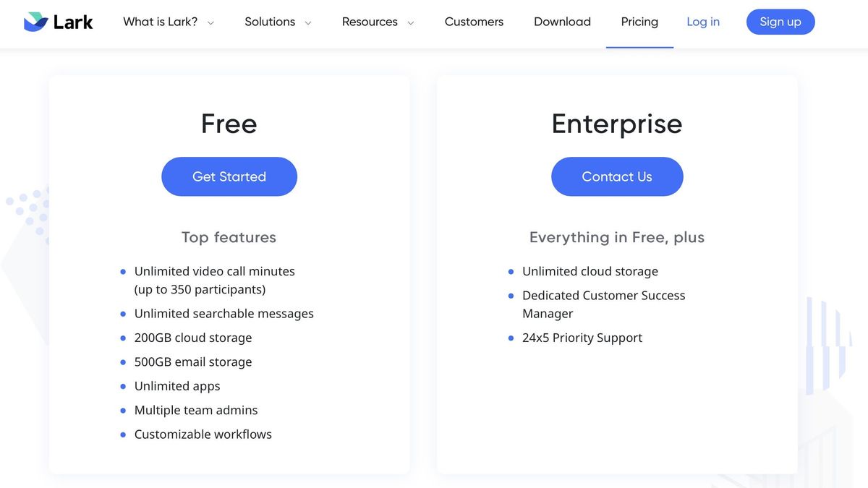Click the Enterprise plan heading
The width and height of the screenshot is (868, 488).
click(x=617, y=124)
